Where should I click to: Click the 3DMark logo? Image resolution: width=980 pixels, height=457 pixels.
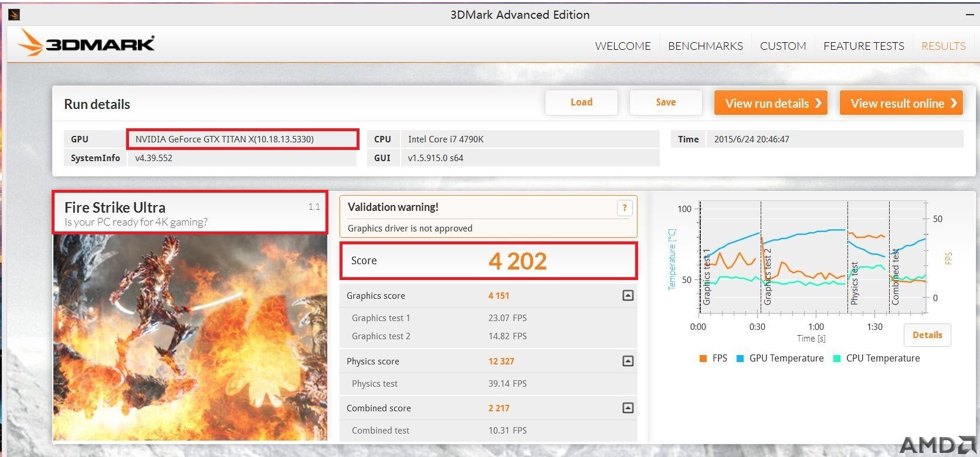click(x=86, y=43)
